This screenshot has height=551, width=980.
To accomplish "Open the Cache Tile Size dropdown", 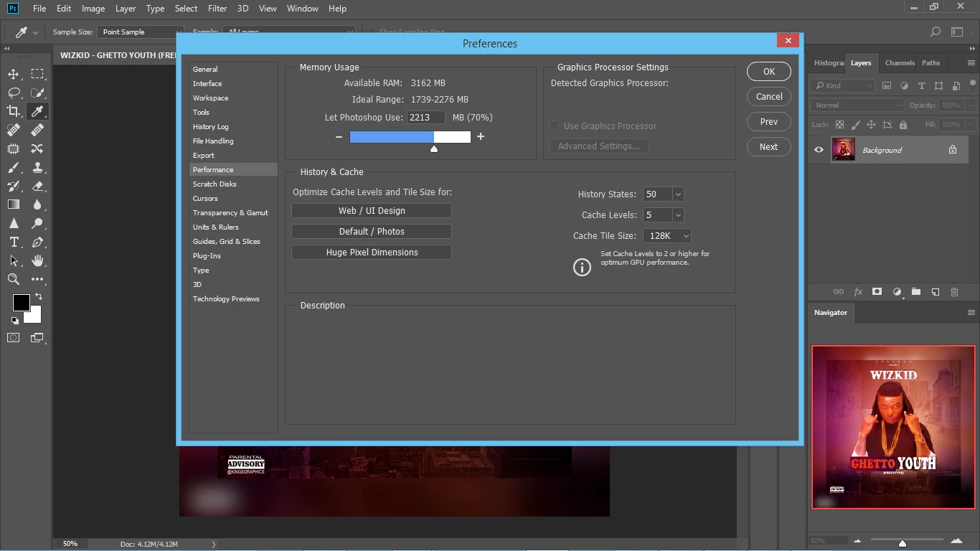I will (x=667, y=236).
